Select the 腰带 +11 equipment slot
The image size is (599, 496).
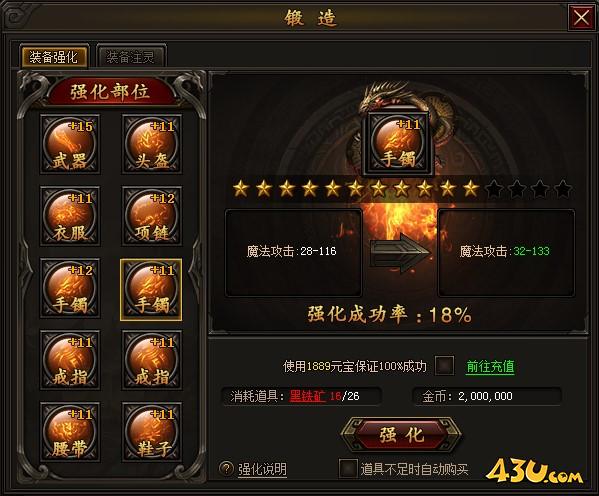tap(70, 432)
